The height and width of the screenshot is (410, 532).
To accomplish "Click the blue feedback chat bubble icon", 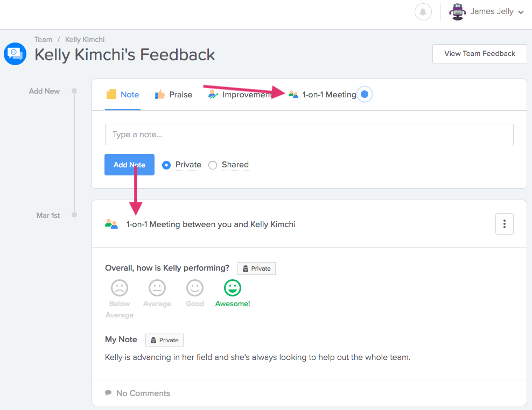I will coord(15,54).
